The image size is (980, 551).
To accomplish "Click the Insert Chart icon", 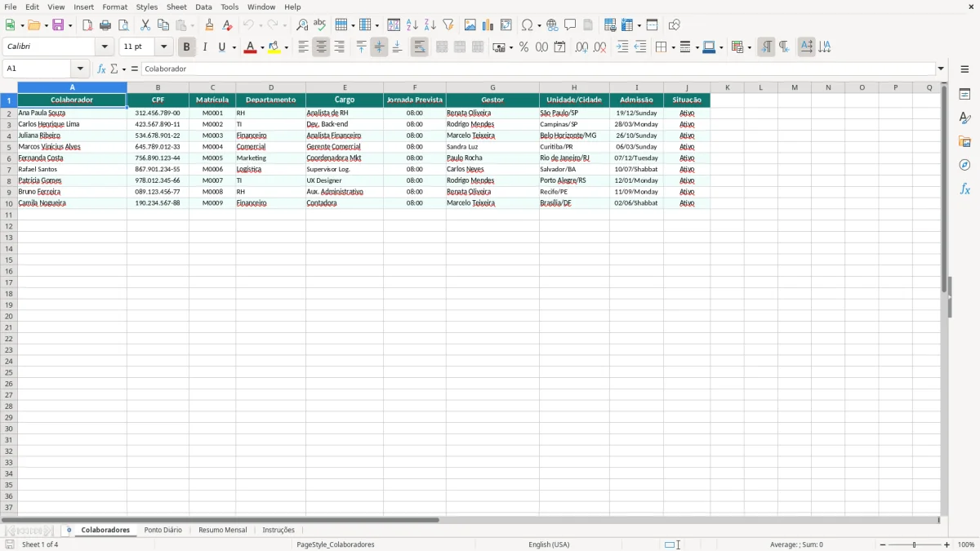I will click(488, 25).
